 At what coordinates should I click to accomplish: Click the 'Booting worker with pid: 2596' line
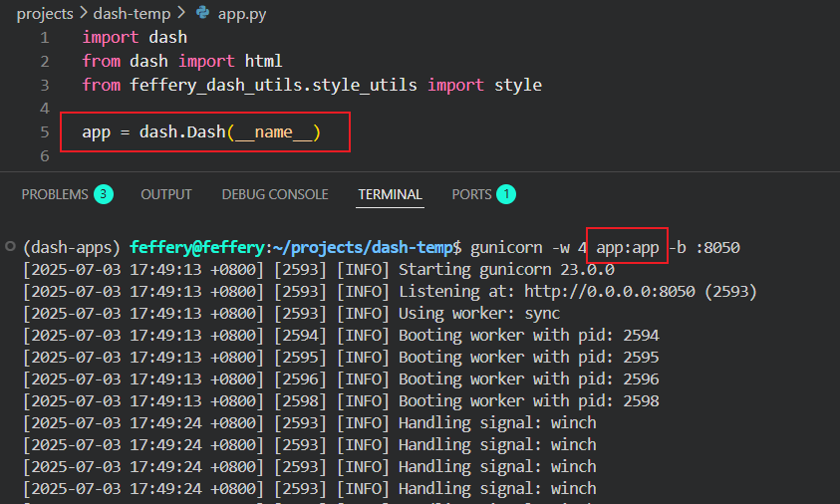tap(529, 379)
